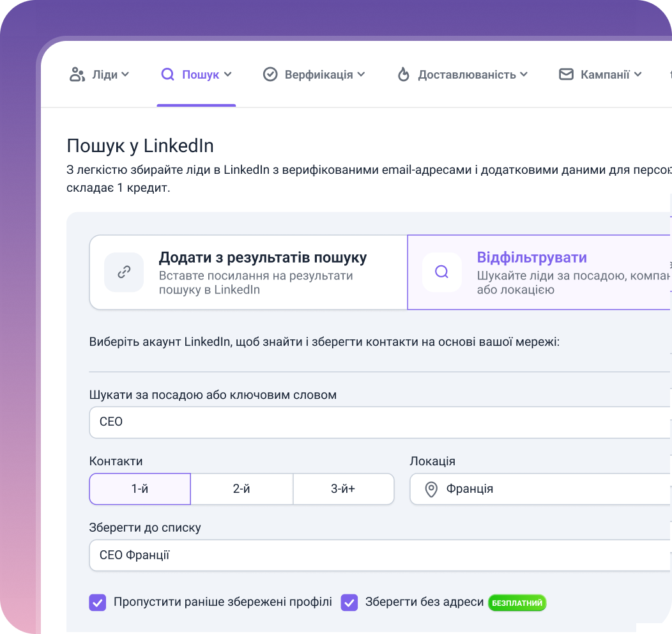Expand the Верфикація menu chevron

pyautogui.click(x=362, y=75)
